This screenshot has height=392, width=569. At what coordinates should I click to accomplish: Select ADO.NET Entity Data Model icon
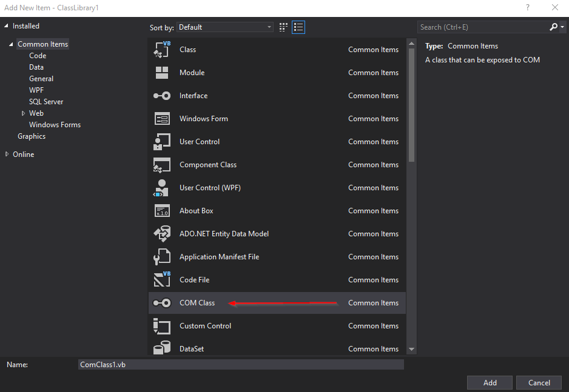click(x=162, y=234)
